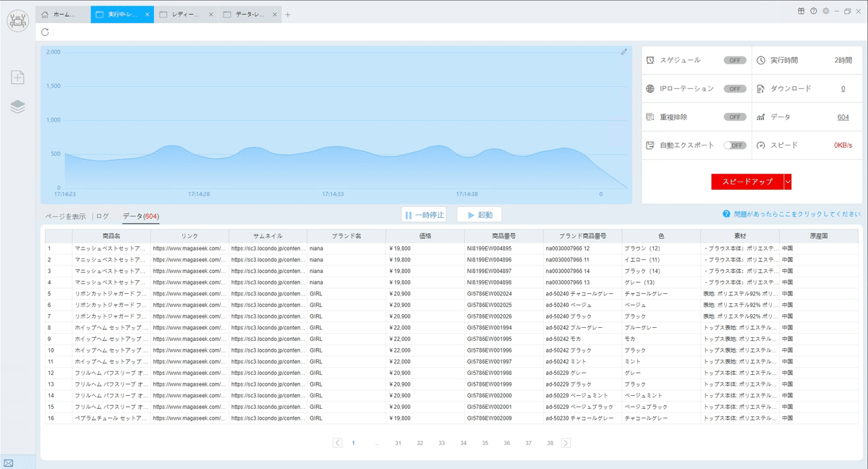The width and height of the screenshot is (868, 469).
Task: Click the 起動 start button
Action: pyautogui.click(x=480, y=215)
